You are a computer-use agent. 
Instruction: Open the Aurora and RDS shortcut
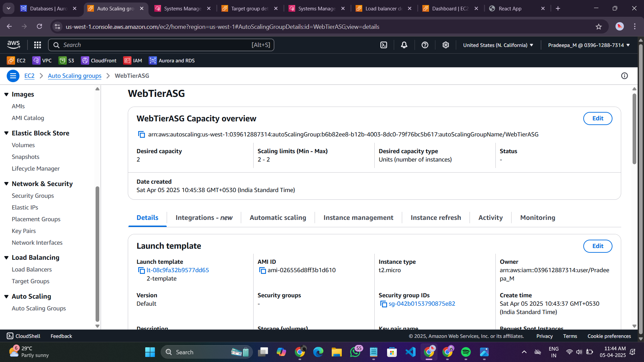pos(172,60)
